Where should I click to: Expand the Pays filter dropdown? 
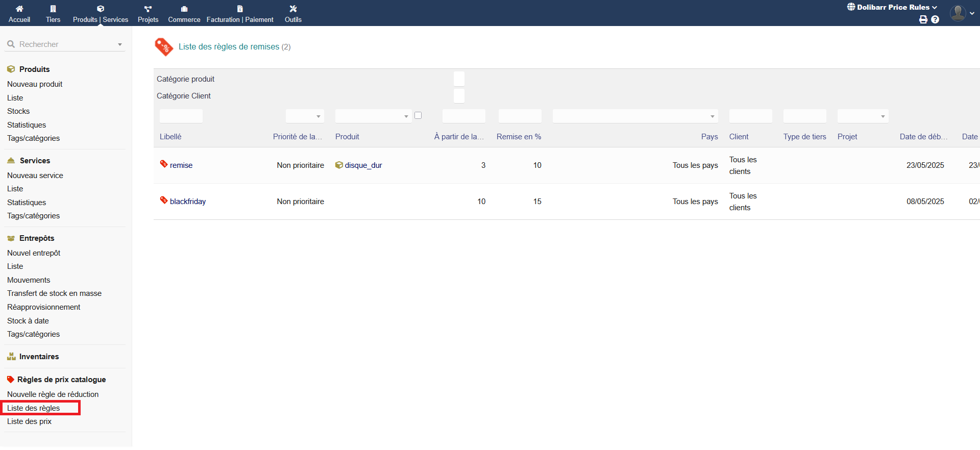635,116
